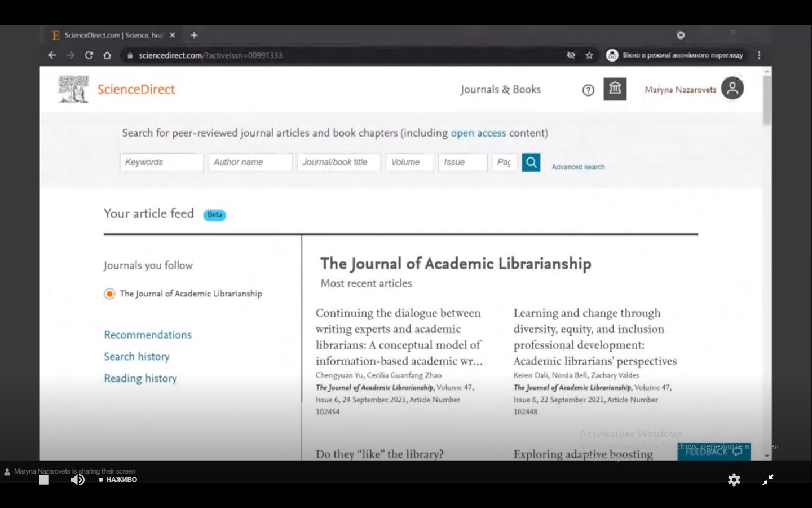Click the scrollbar down arrow
Viewport: 812px width, 508px height.
[x=767, y=456]
